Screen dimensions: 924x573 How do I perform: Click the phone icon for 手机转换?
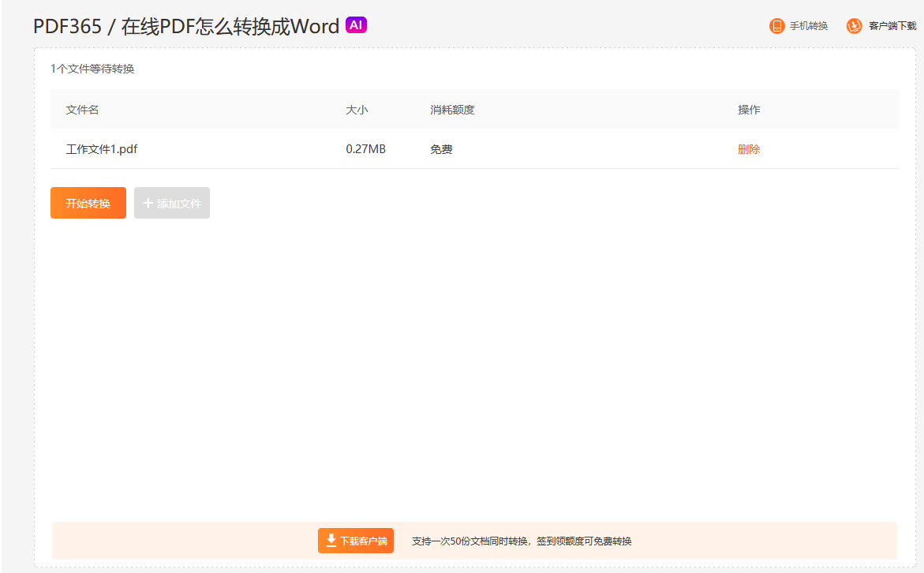pos(777,26)
